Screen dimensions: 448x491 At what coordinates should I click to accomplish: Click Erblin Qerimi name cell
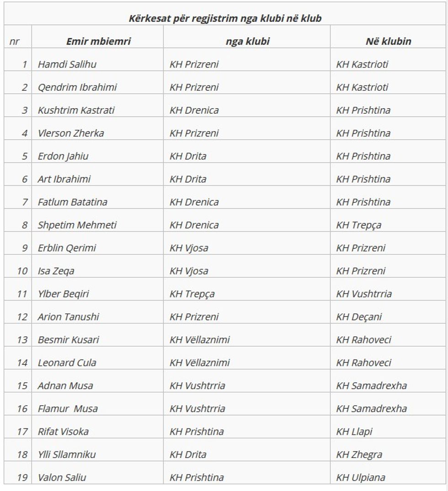coord(67,248)
